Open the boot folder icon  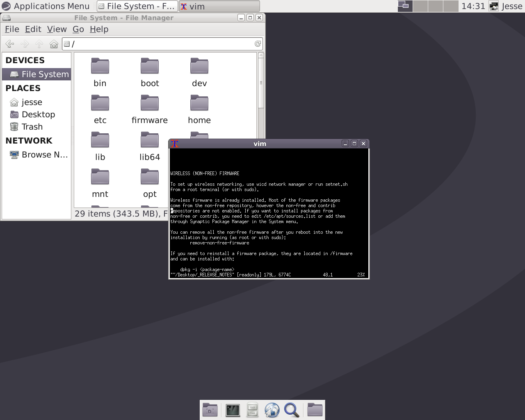pos(150,66)
